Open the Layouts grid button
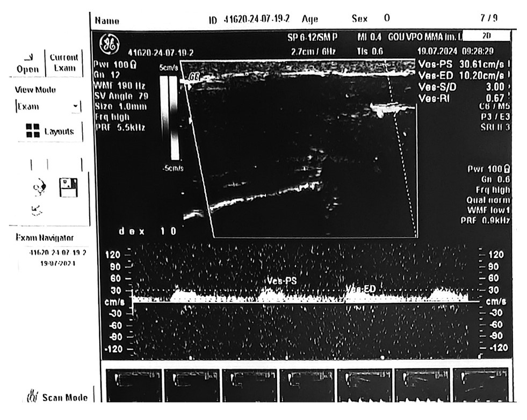Viewport: 527px width, 420px height. (49, 131)
